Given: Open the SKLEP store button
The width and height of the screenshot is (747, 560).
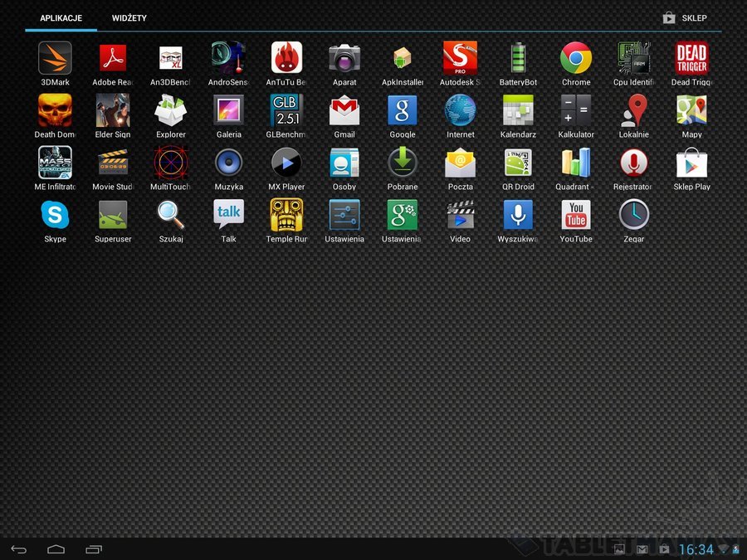Looking at the screenshot, I should pos(685,18).
